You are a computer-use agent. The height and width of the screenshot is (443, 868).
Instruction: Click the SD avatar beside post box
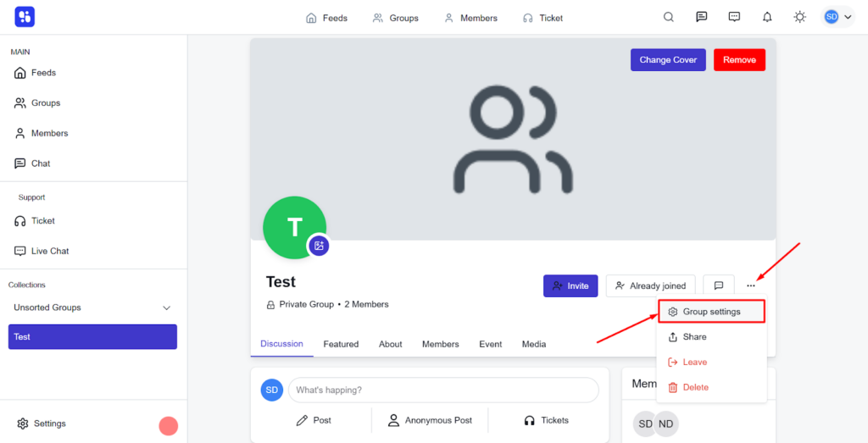pyautogui.click(x=272, y=390)
